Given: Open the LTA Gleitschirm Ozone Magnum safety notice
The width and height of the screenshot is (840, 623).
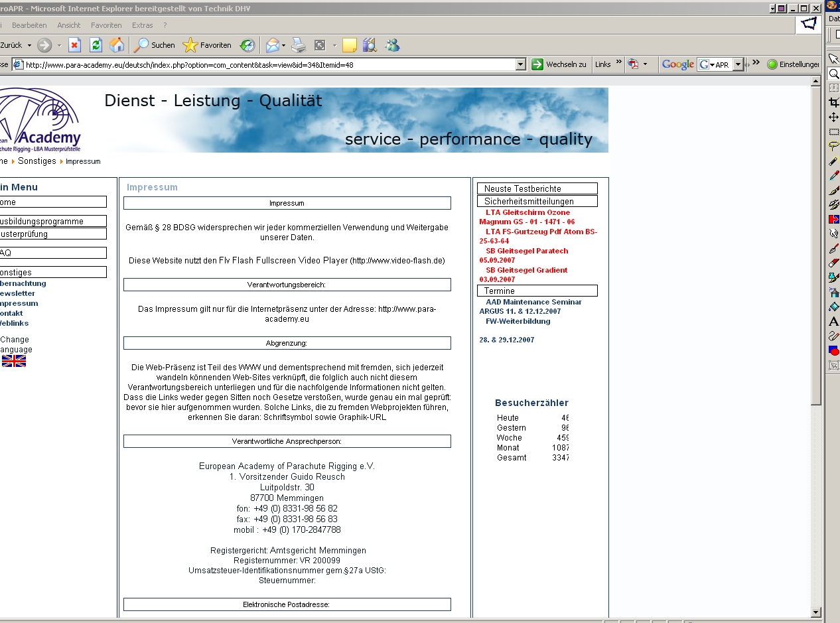Looking at the screenshot, I should click(527, 217).
